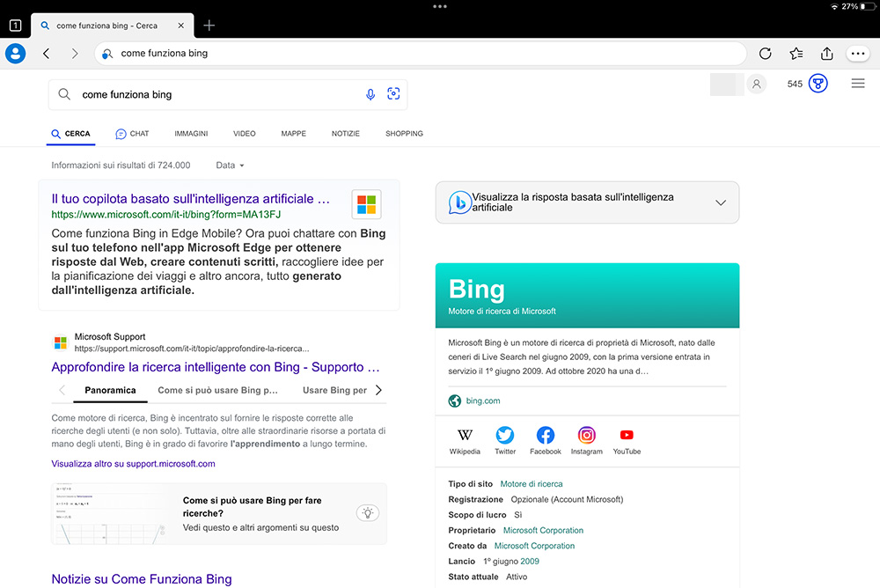
Task: Open the Wikipedia icon in the sidebar
Action: 464,435
